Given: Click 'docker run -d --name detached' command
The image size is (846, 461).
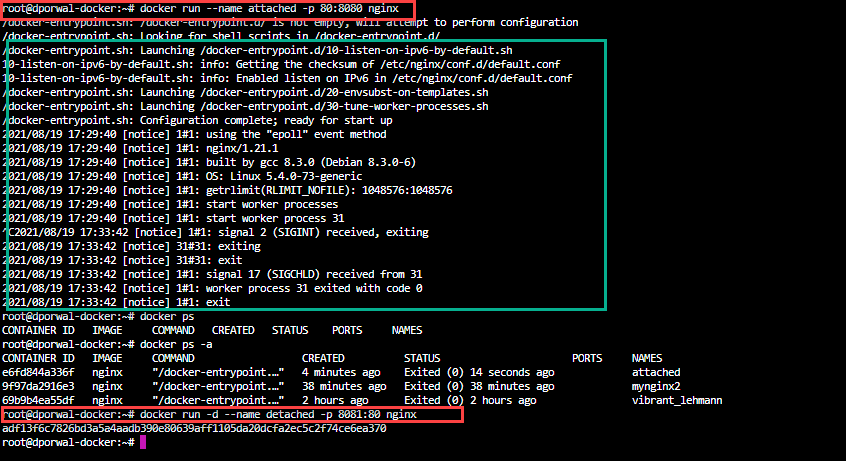Looking at the screenshot, I should pos(278,415).
